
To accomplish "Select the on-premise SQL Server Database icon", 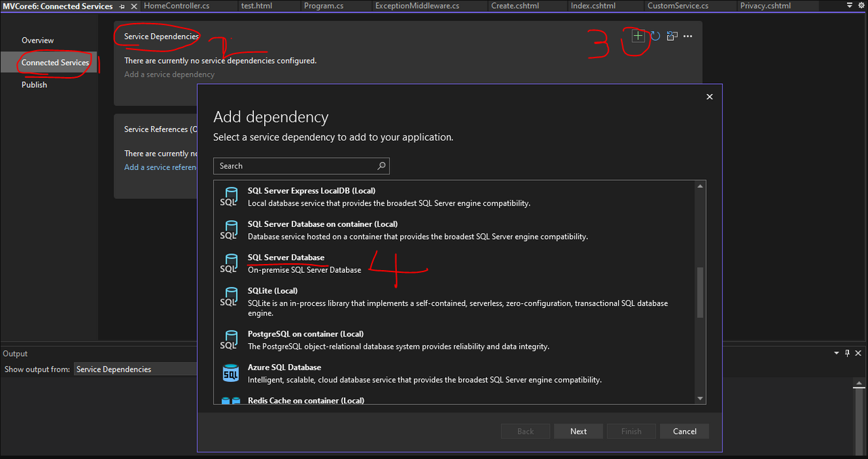I will pyautogui.click(x=229, y=263).
